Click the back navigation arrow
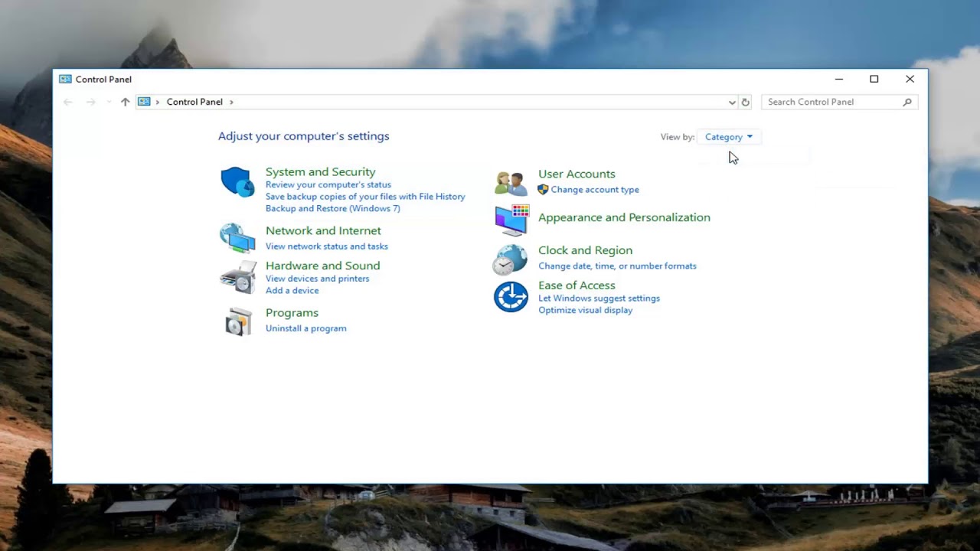 [x=68, y=102]
